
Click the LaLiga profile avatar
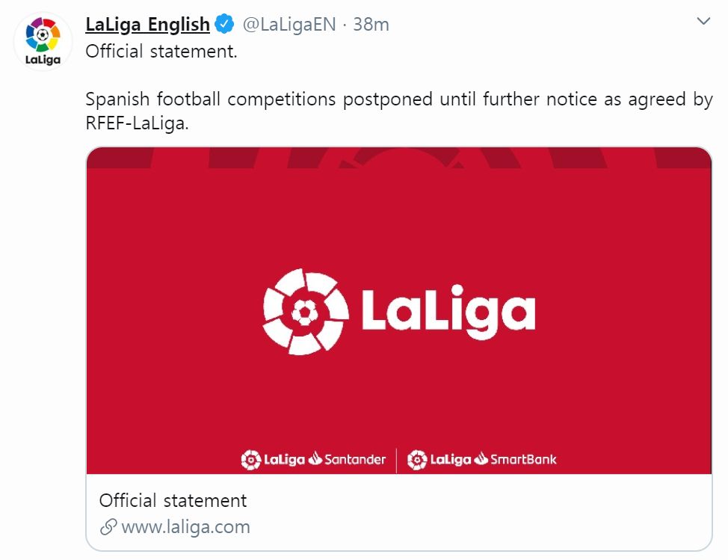(43, 40)
